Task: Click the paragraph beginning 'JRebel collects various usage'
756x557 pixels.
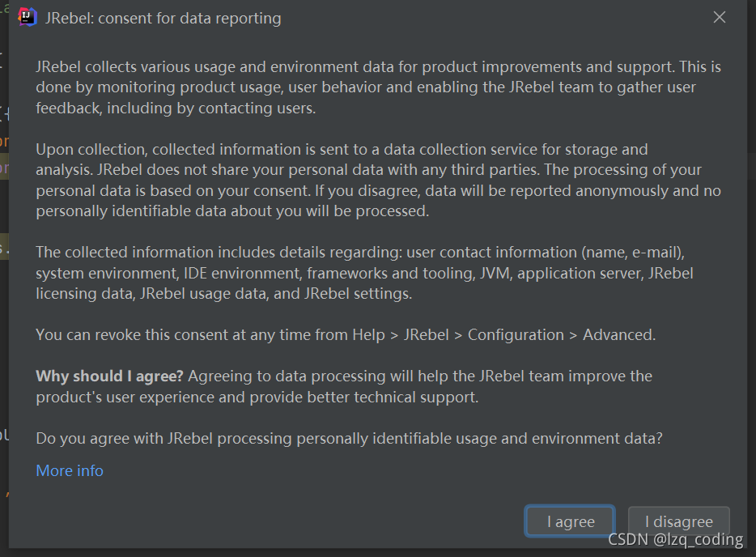Action: click(379, 87)
